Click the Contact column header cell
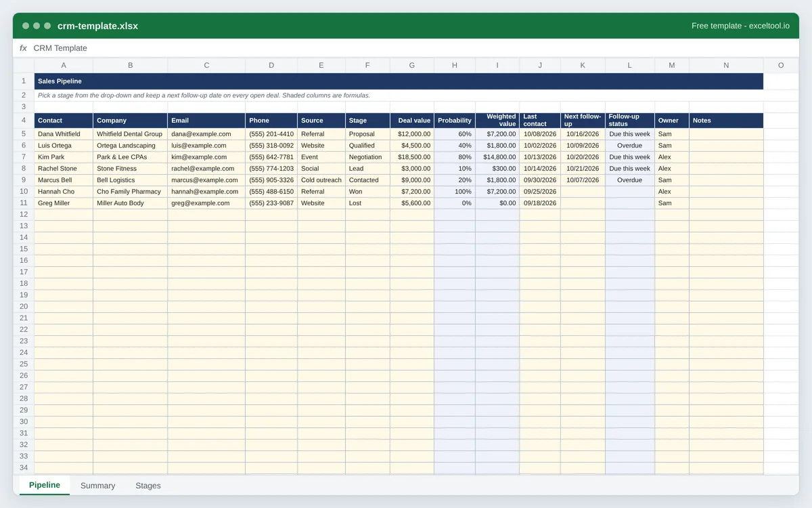Viewport: 812px width, 508px height. click(64, 121)
